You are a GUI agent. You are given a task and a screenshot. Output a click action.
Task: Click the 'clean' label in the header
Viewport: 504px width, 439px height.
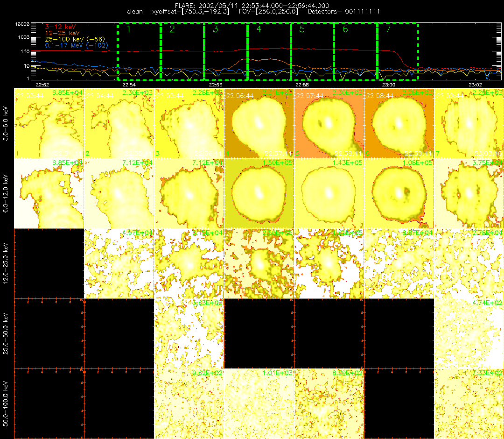click(x=135, y=12)
